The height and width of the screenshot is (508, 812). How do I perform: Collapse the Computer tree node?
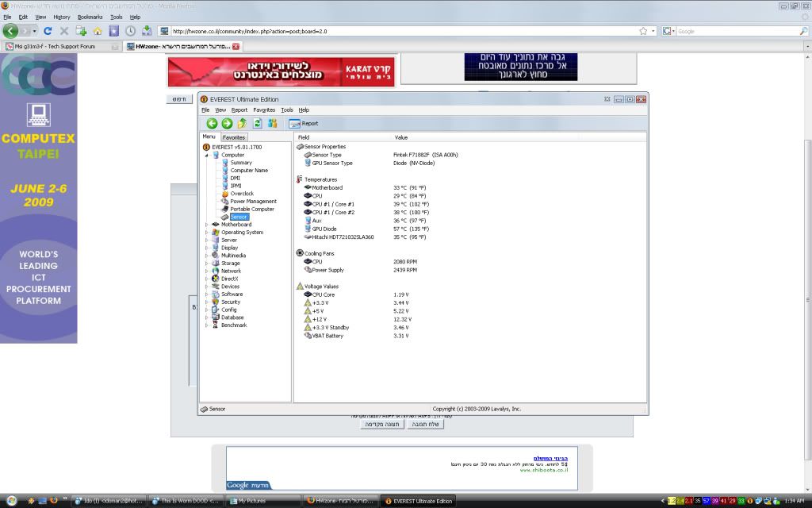(x=207, y=155)
